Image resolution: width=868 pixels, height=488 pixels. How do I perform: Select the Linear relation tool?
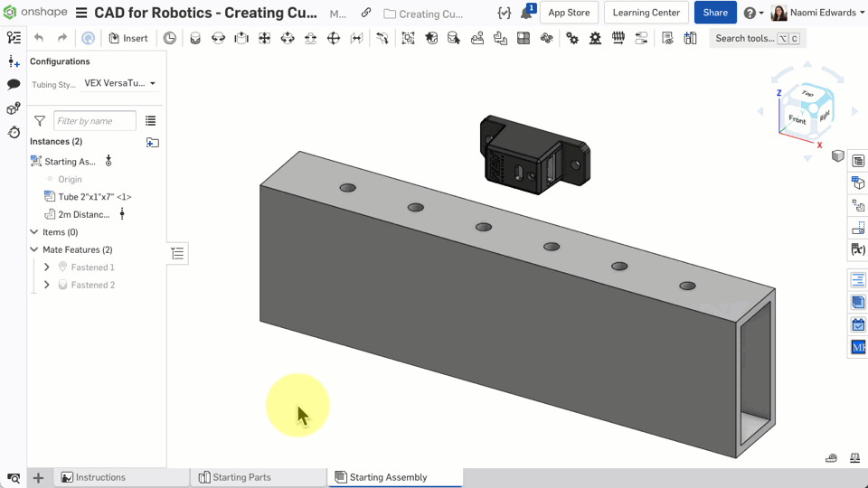pos(641,38)
